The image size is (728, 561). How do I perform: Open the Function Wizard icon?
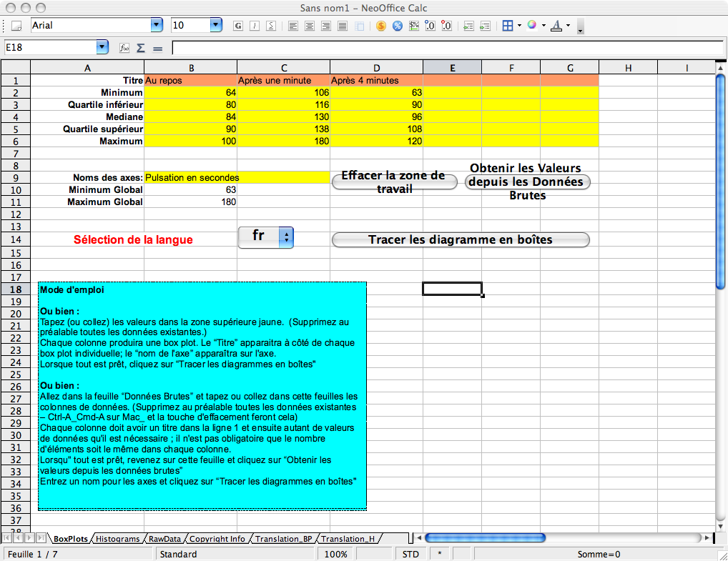coord(124,48)
